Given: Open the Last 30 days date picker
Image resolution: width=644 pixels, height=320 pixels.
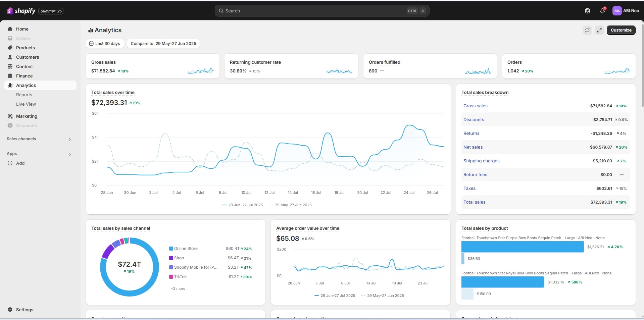Looking at the screenshot, I should point(105,44).
